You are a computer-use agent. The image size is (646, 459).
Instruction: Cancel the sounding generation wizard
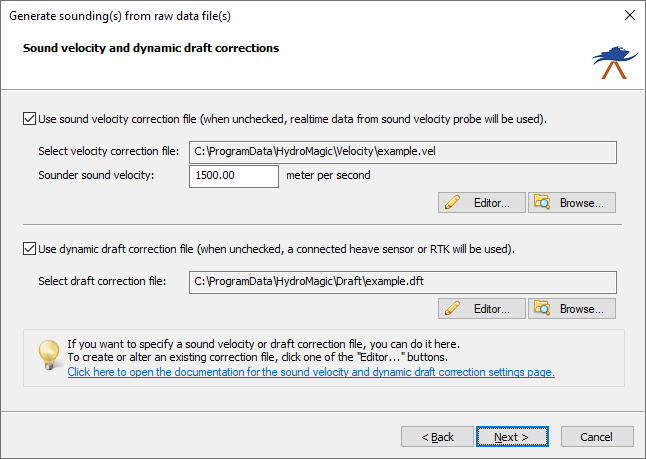pyautogui.click(x=597, y=437)
